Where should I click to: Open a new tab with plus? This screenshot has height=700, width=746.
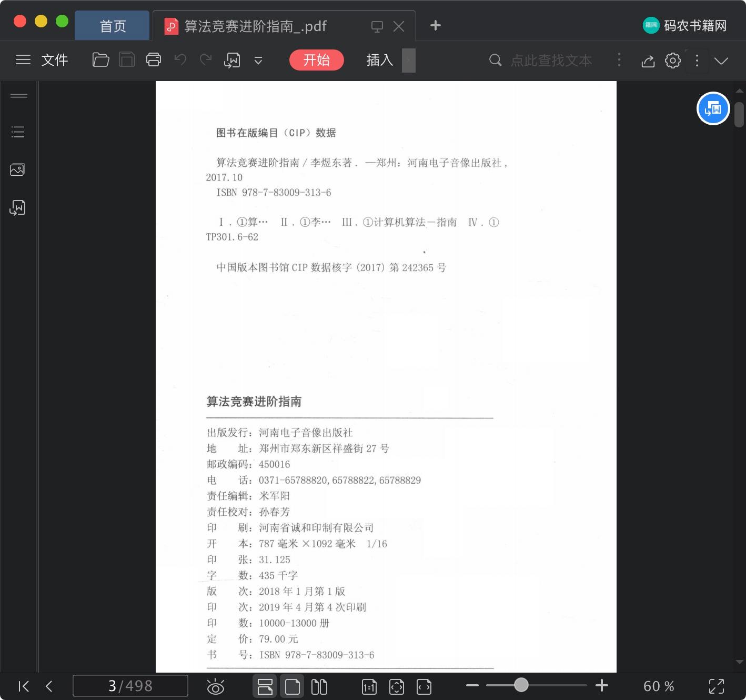(435, 25)
